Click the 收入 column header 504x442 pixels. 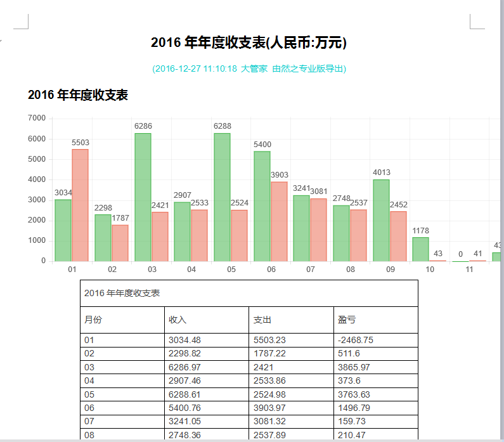point(207,320)
